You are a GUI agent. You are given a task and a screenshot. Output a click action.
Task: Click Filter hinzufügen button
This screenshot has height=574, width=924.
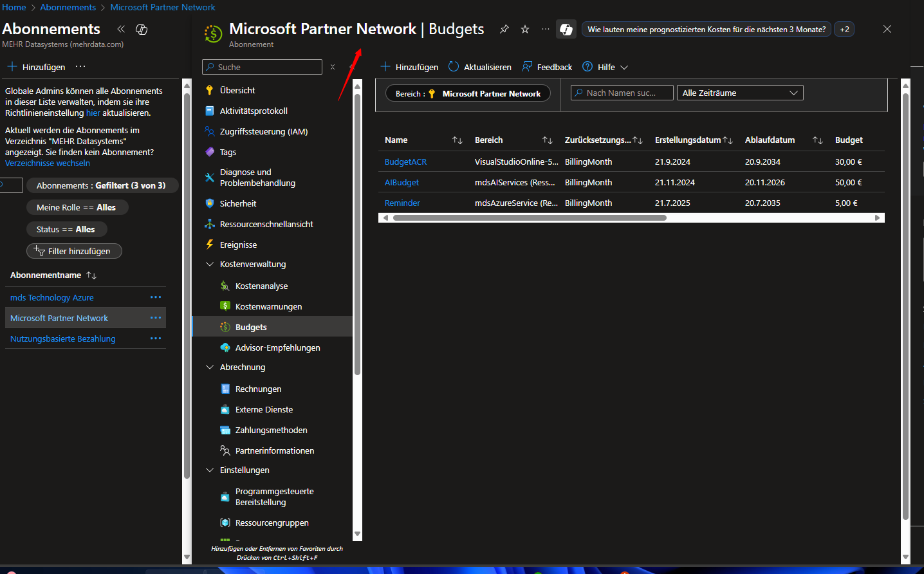74,251
